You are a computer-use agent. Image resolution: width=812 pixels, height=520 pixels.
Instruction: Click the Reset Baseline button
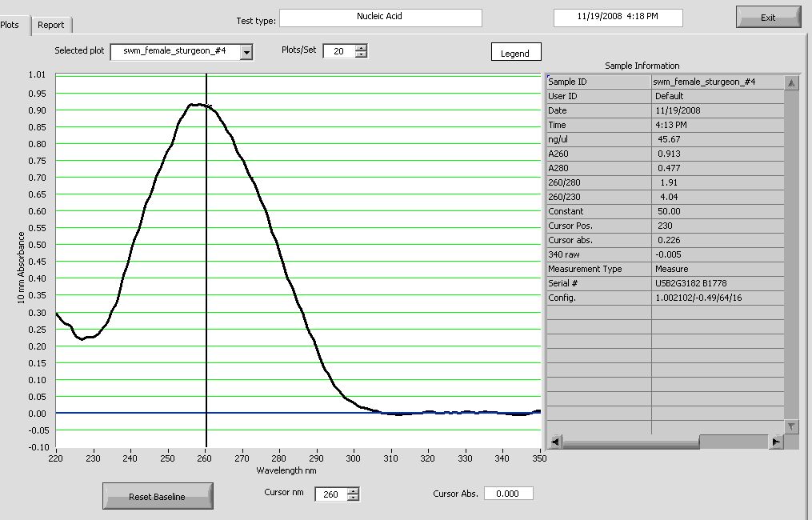[158, 496]
